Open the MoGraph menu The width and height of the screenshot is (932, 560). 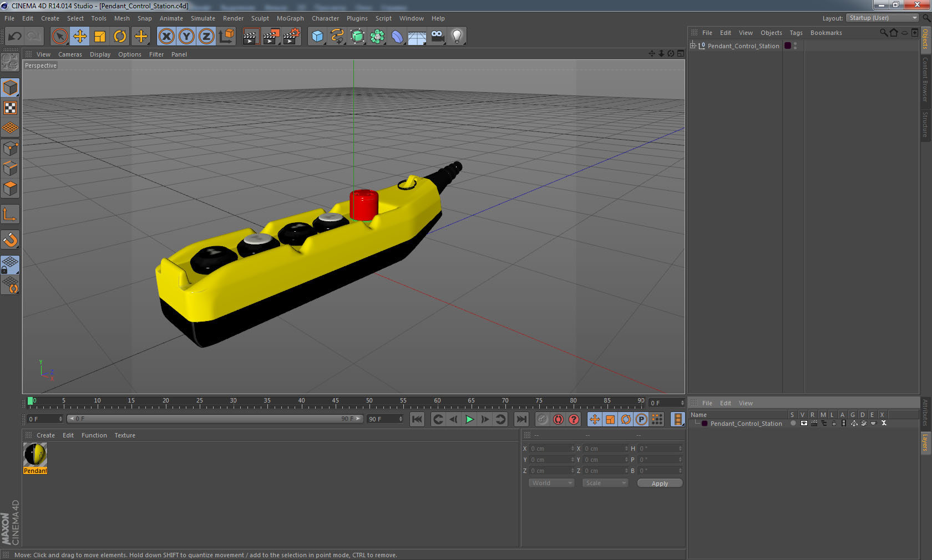[290, 18]
